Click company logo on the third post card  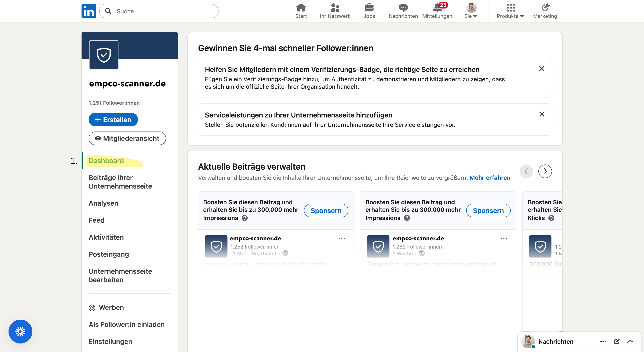540,246
